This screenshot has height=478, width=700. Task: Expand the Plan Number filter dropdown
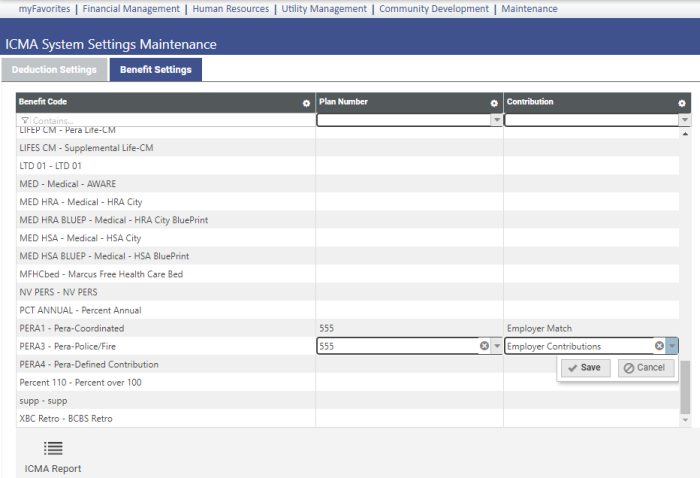(496, 120)
